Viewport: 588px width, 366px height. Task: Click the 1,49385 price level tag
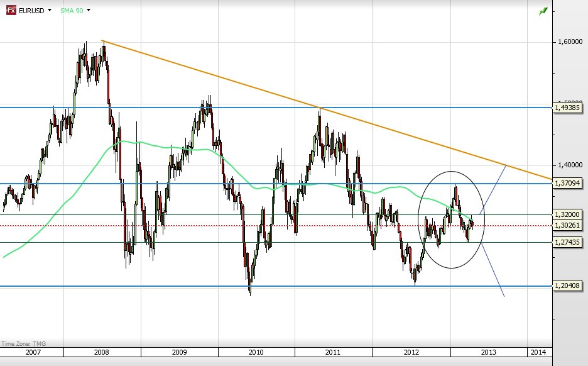tap(568, 108)
